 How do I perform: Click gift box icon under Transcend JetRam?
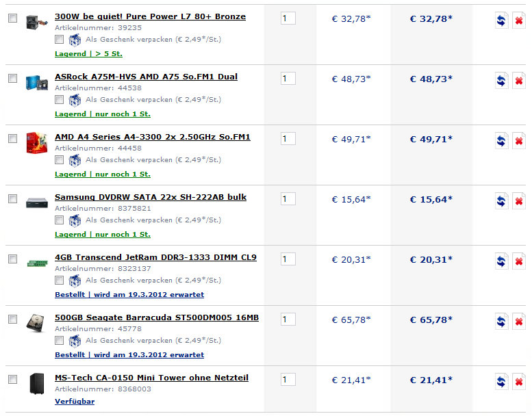[75, 281]
